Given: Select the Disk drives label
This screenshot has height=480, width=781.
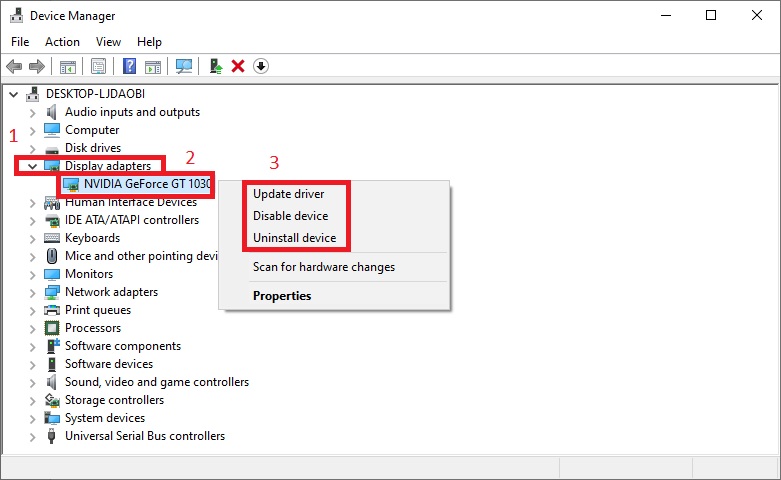Looking at the screenshot, I should pyautogui.click(x=93, y=148).
